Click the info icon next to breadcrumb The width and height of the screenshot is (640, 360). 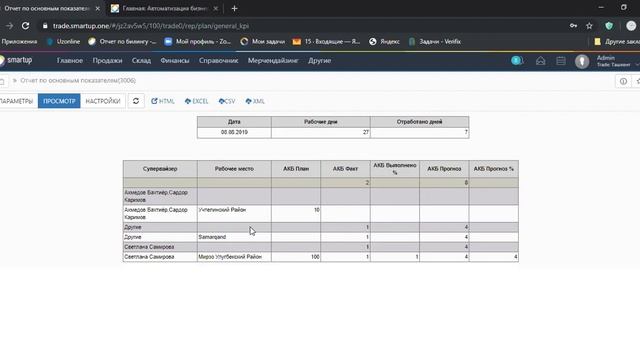(x=623, y=81)
